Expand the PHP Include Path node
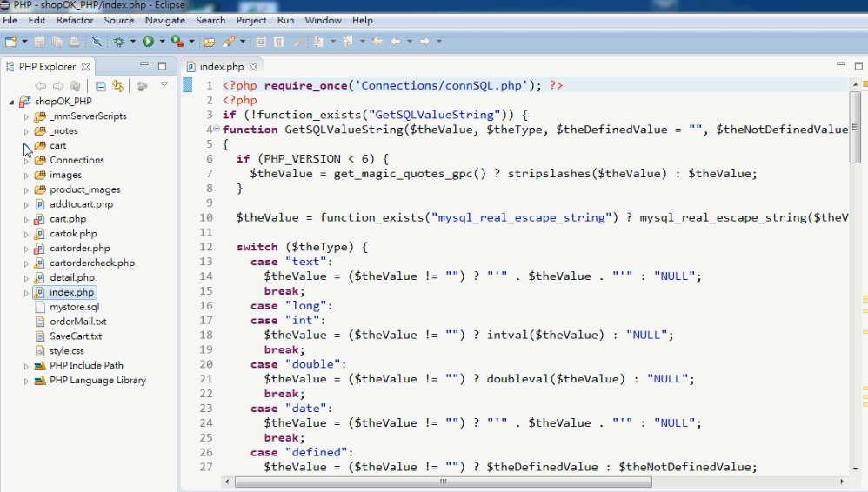This screenshot has width=868, height=492. (26, 366)
